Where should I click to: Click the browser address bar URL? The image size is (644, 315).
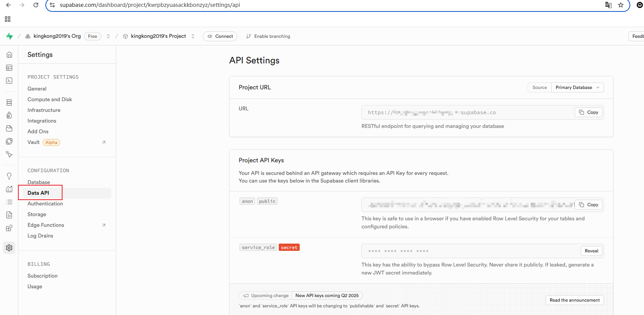(x=150, y=5)
